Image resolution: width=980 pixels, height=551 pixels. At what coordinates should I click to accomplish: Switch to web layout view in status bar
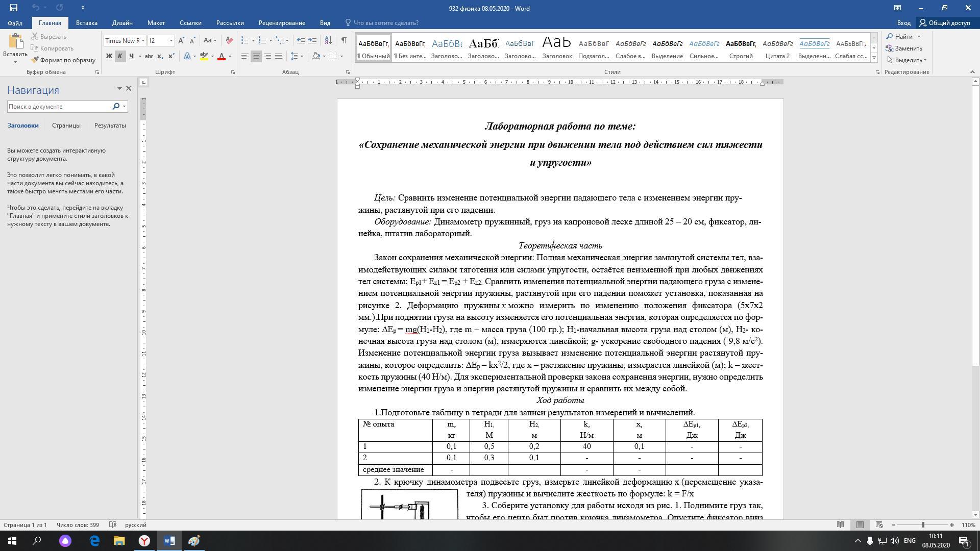point(879,525)
